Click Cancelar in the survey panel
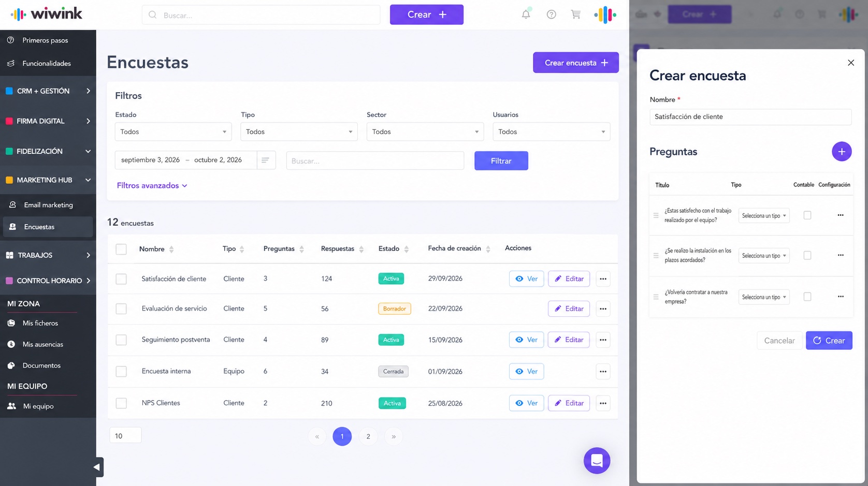The image size is (868, 486). click(779, 341)
